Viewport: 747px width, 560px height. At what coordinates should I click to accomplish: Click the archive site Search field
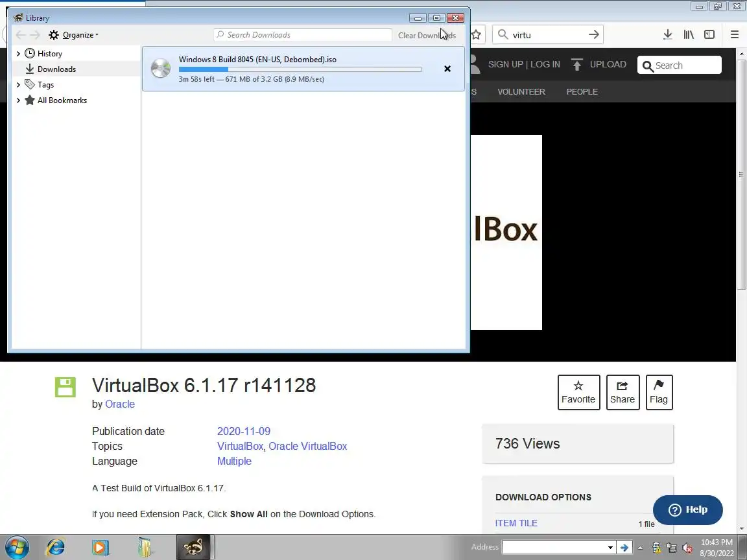pos(680,65)
